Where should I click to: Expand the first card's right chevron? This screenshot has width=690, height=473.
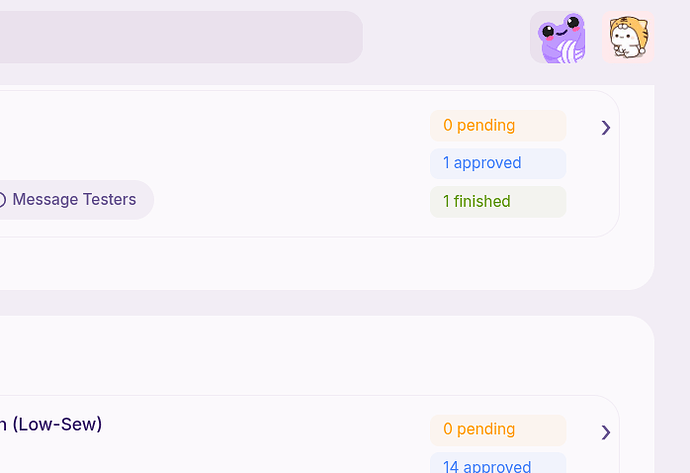pos(606,127)
